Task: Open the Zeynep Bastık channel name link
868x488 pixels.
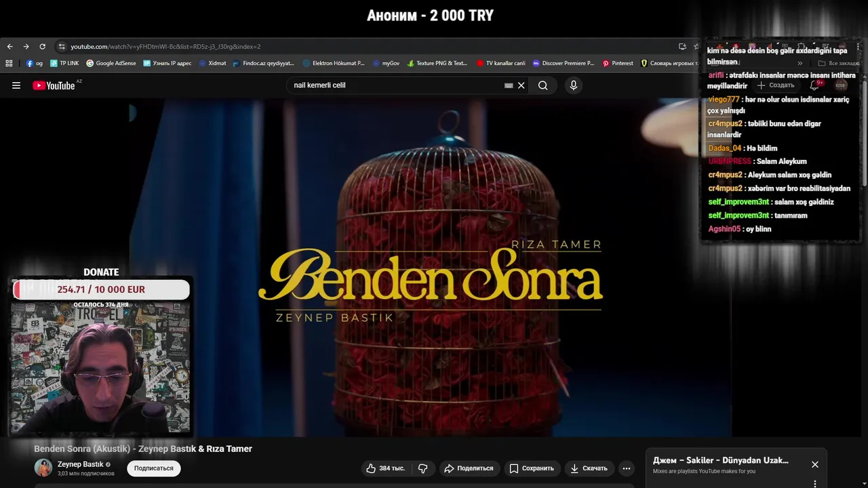Action: coord(80,464)
